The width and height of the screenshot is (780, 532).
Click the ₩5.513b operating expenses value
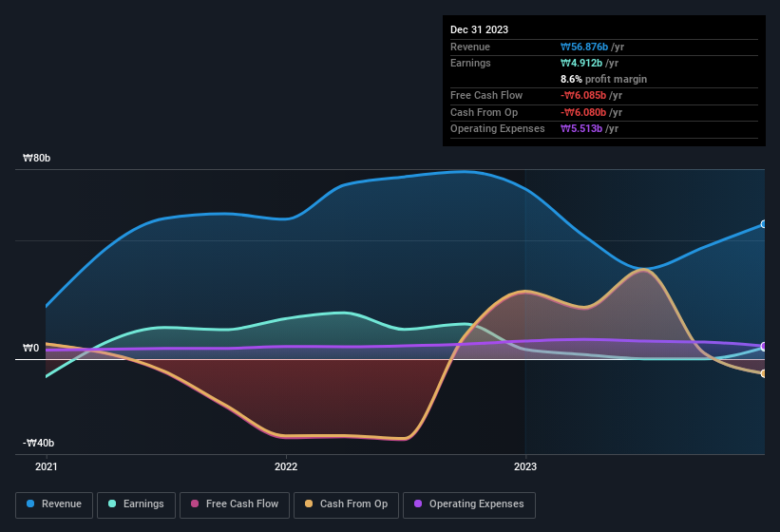click(581, 129)
